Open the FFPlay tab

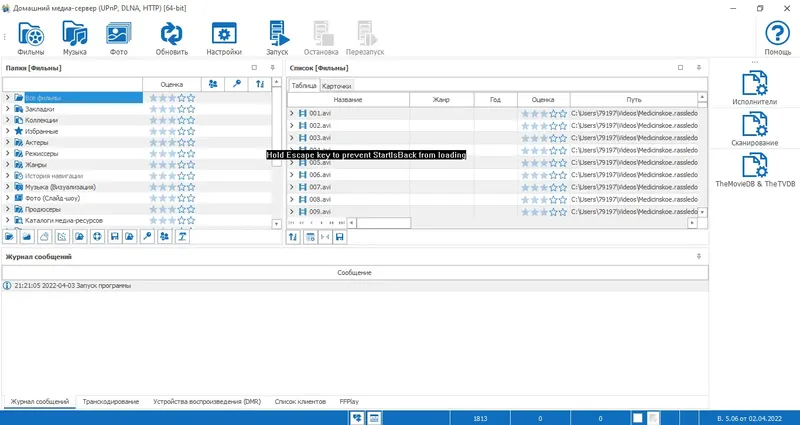click(x=349, y=402)
